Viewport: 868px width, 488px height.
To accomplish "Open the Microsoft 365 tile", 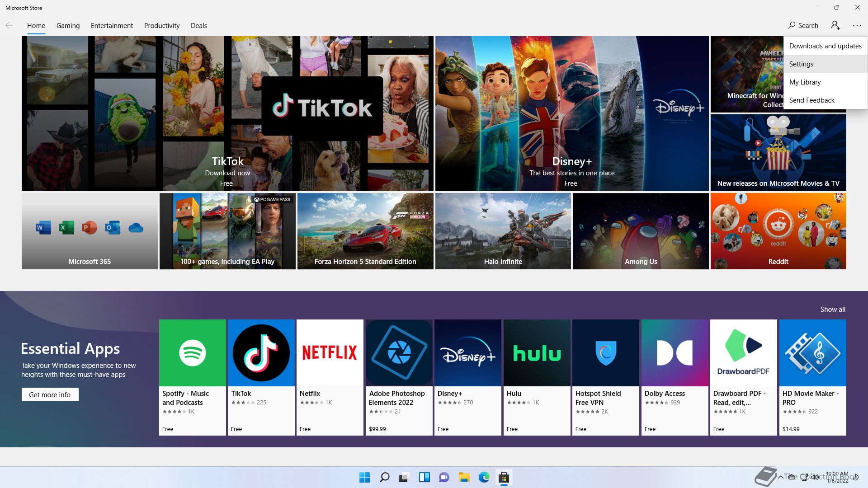I will [x=90, y=231].
